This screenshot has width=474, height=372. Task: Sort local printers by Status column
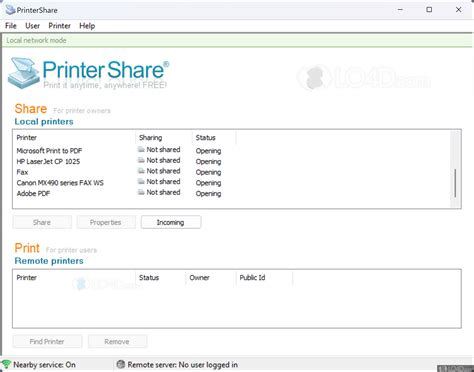[214, 138]
